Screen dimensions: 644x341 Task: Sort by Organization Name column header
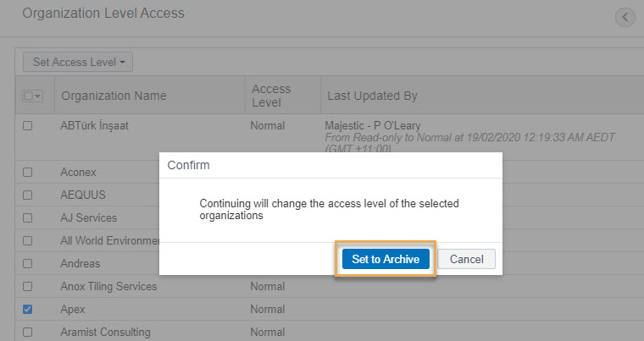point(114,96)
